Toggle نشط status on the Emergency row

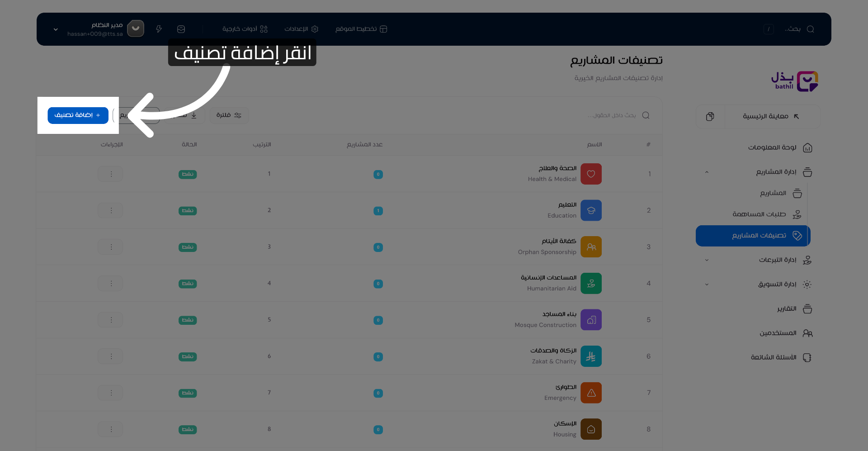click(188, 393)
